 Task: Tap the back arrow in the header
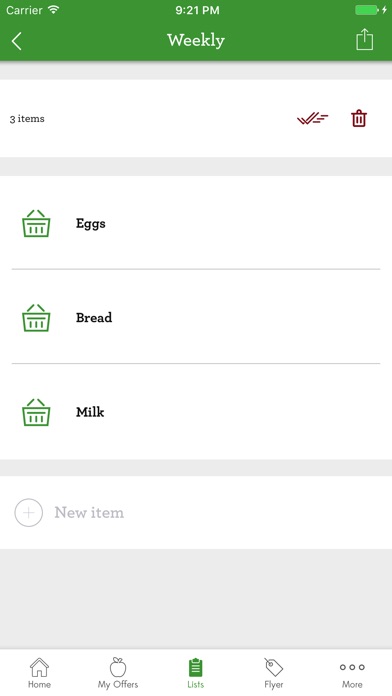click(16, 41)
